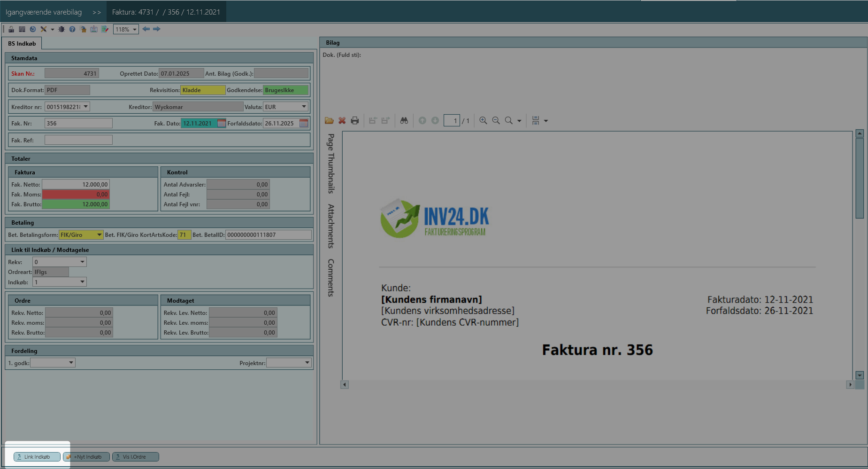Zoom out with the minus magnifier
Viewport: 868px width, 469px height.
(496, 121)
